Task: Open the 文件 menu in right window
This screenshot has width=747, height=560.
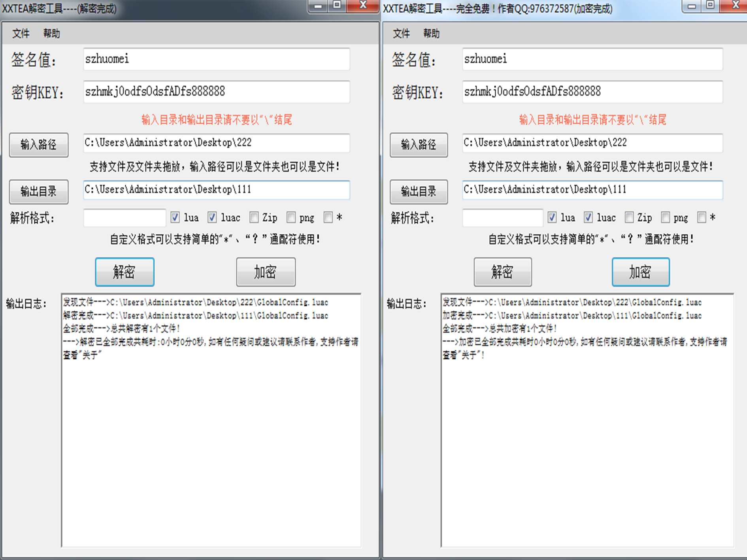Action: [x=401, y=34]
